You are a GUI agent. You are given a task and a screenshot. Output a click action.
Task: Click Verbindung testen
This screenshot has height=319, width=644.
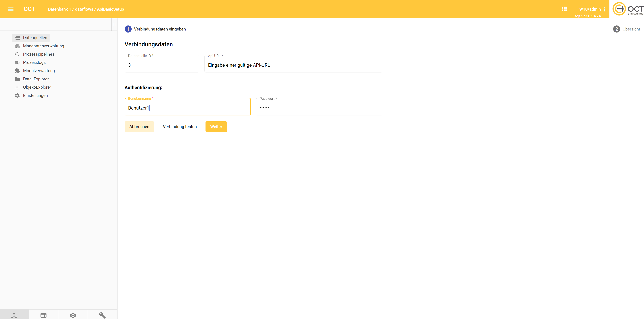(180, 127)
